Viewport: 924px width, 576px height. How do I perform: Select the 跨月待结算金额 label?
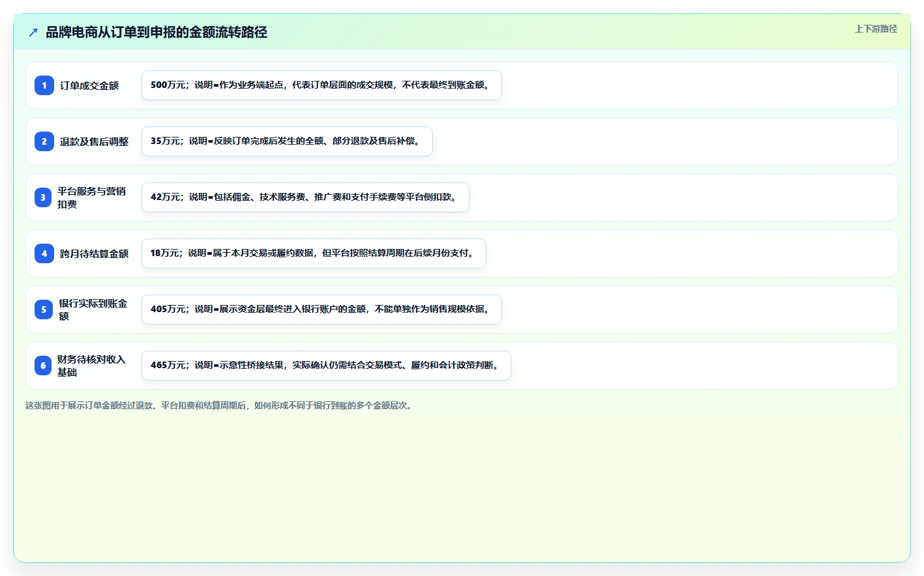click(94, 253)
